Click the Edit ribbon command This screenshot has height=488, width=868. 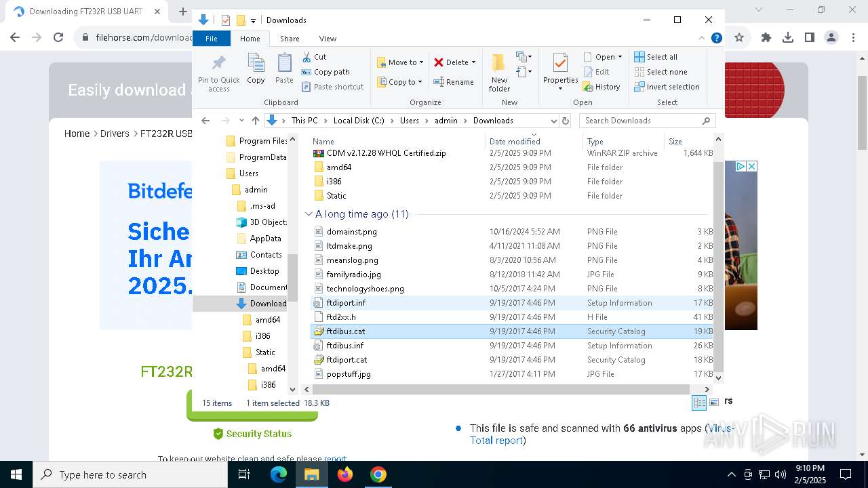pos(596,72)
